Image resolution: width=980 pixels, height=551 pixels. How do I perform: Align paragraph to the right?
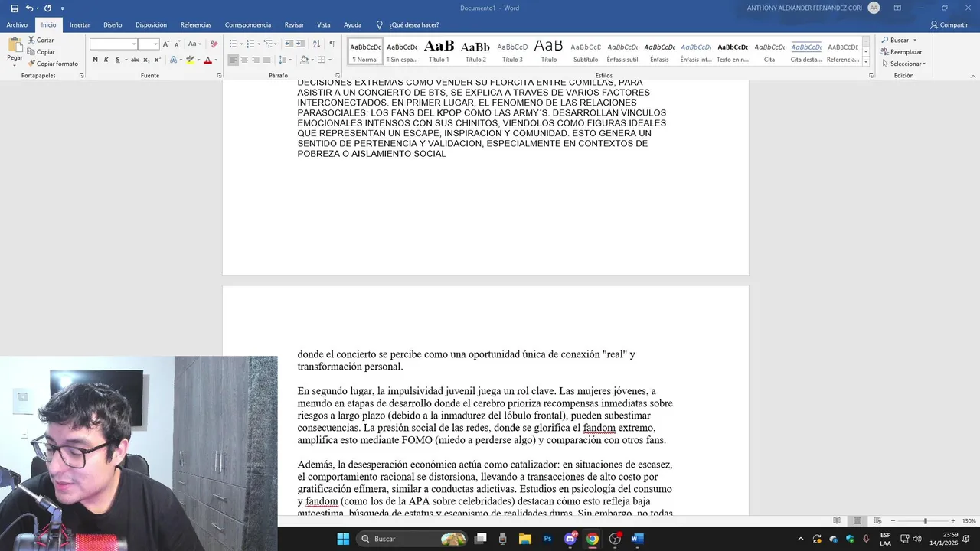pos(256,60)
